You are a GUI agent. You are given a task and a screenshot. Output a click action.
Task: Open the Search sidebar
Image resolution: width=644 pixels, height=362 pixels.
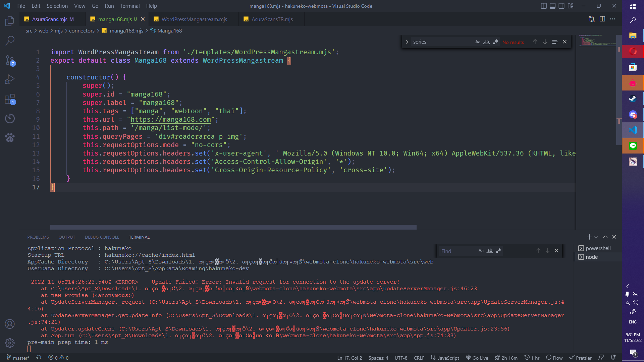click(10, 40)
